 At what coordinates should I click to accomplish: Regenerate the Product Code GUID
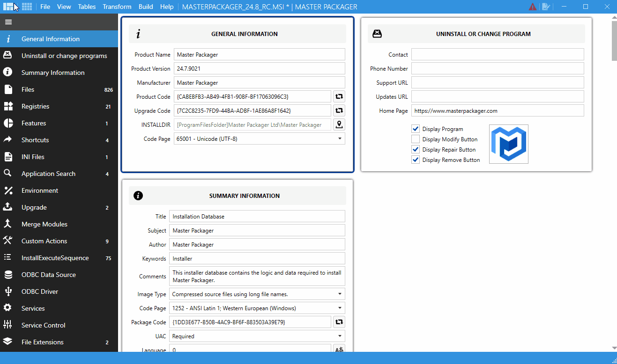pos(339,97)
